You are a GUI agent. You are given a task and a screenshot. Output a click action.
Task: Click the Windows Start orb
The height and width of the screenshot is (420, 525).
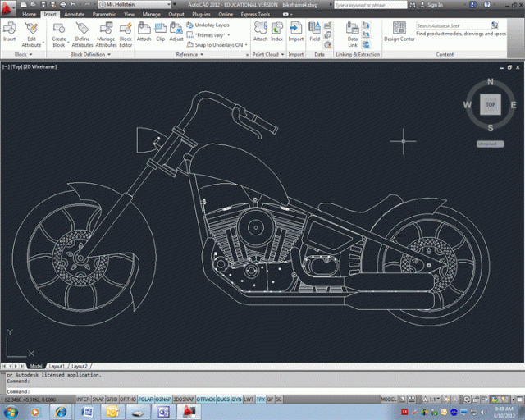coord(11,412)
